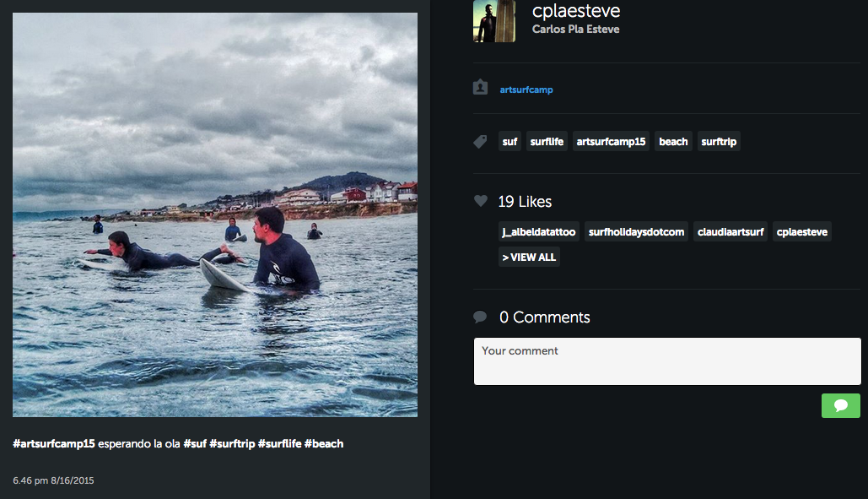
Task: Select the suf tag chip
Action: point(509,142)
